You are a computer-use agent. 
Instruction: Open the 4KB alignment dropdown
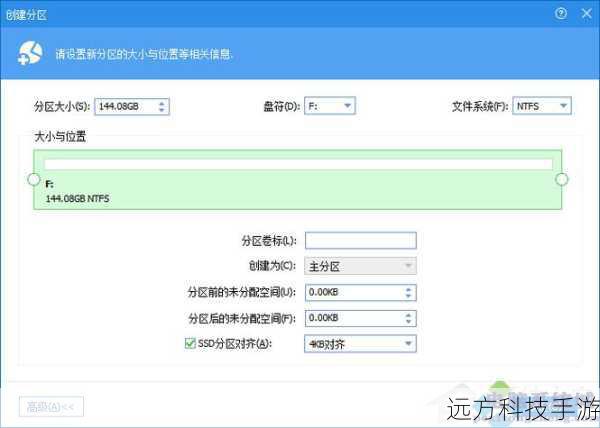[x=360, y=343]
